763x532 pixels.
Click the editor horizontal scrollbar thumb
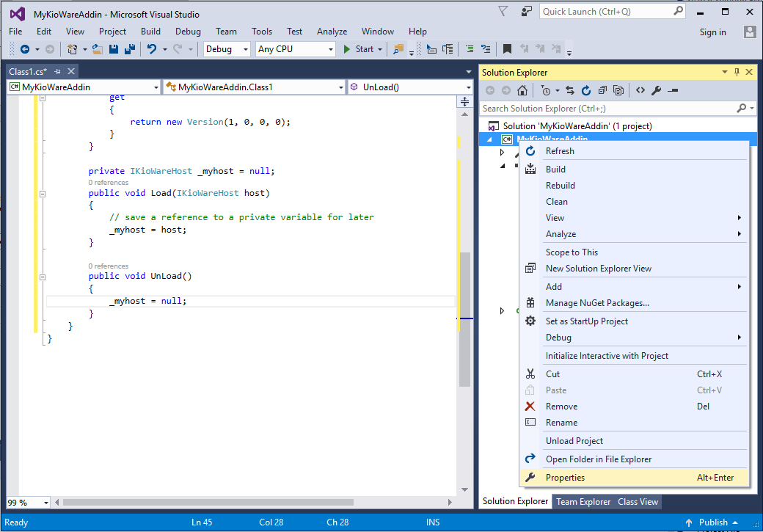pyautogui.click(x=208, y=503)
